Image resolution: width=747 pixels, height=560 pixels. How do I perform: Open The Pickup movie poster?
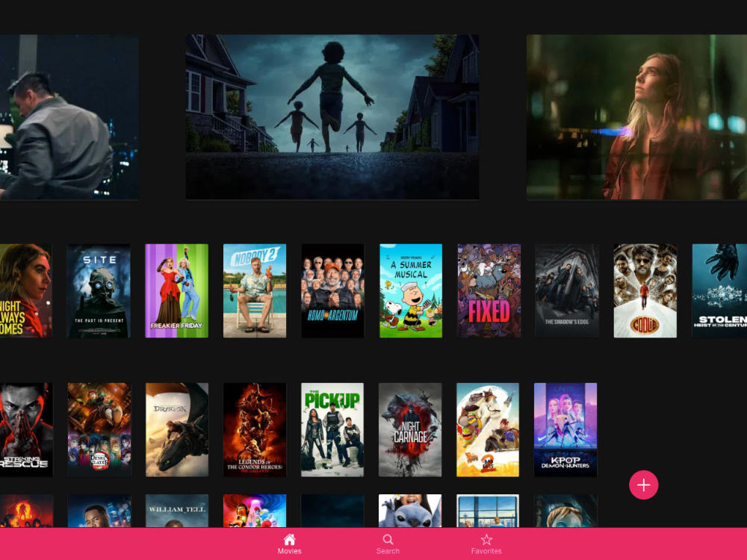[x=332, y=429]
